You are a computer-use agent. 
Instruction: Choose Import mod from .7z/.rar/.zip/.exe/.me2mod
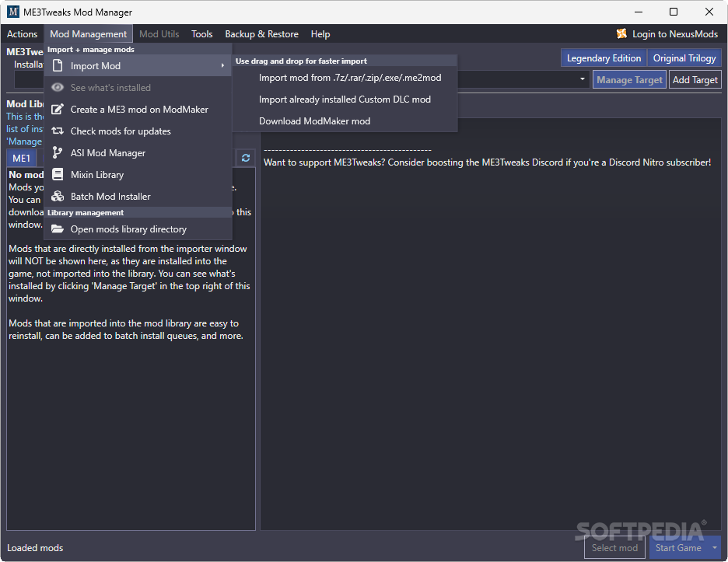[345, 78]
